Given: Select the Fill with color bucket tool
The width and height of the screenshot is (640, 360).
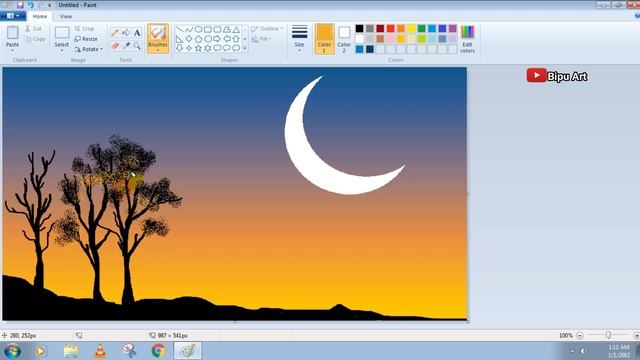Looking at the screenshot, I should pos(126,33).
